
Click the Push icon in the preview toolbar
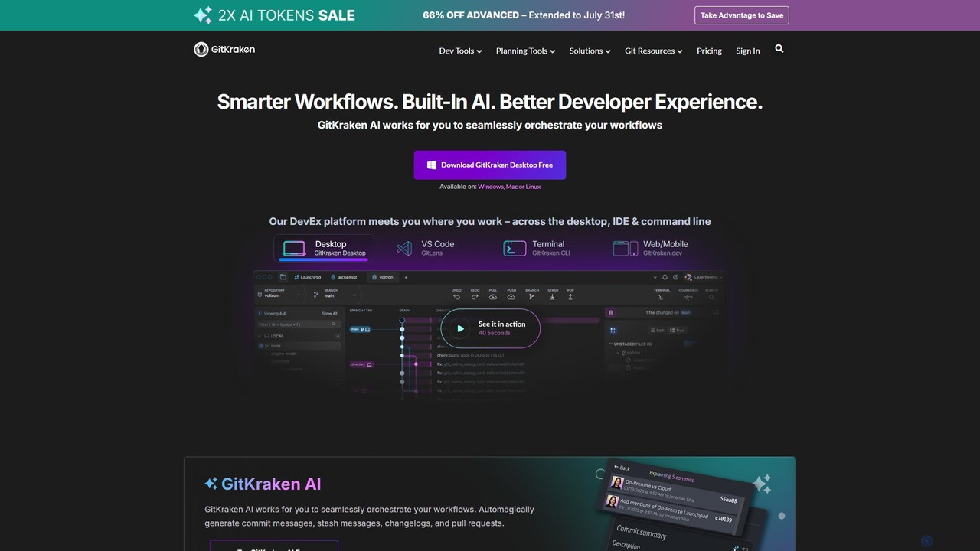(x=511, y=296)
